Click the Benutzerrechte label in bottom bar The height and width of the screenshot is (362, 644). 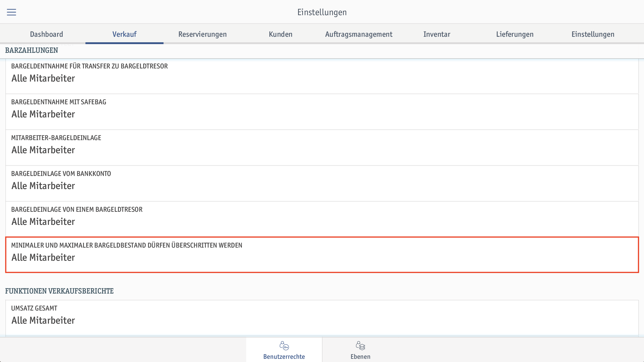pos(284,356)
